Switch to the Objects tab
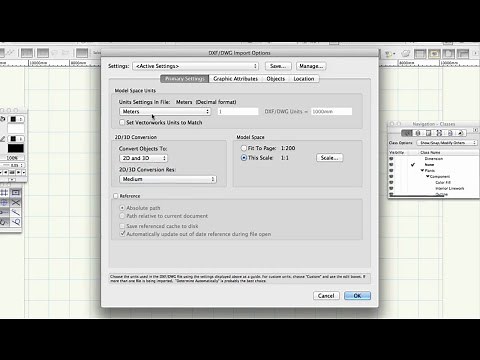This screenshot has width=480, height=360. 276,79
